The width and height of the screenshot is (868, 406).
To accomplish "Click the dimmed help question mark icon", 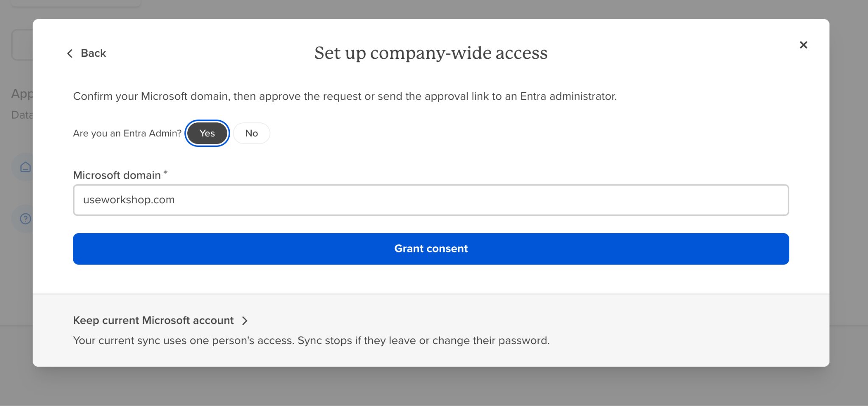I will click(25, 218).
